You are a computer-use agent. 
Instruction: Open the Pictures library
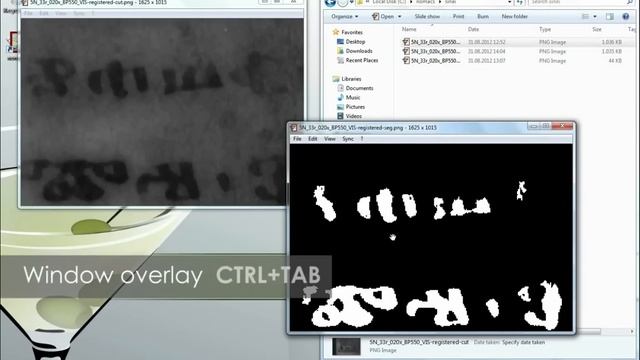click(355, 107)
